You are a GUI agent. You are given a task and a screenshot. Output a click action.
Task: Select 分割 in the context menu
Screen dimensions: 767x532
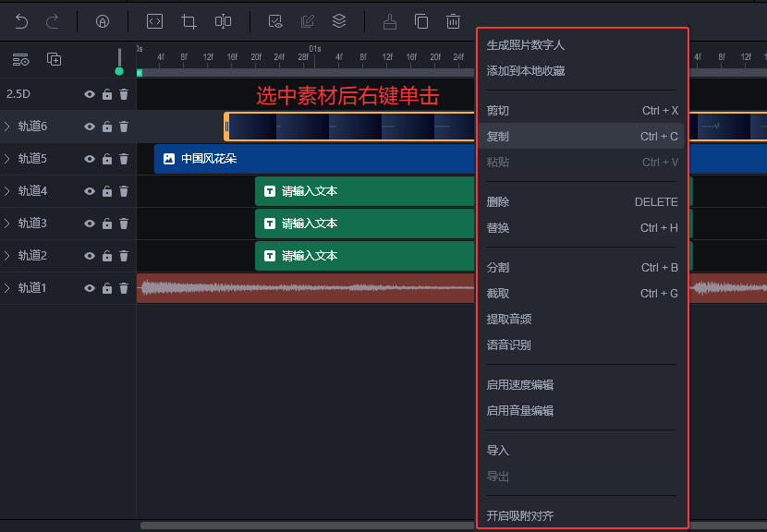[498, 268]
